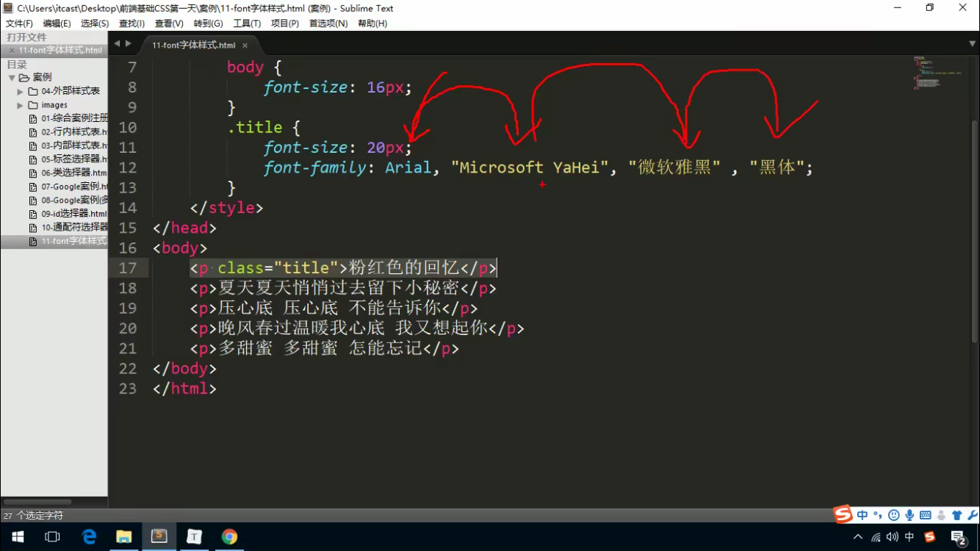Open Google Chrome from the taskbar
980x551 pixels.
[x=229, y=537]
